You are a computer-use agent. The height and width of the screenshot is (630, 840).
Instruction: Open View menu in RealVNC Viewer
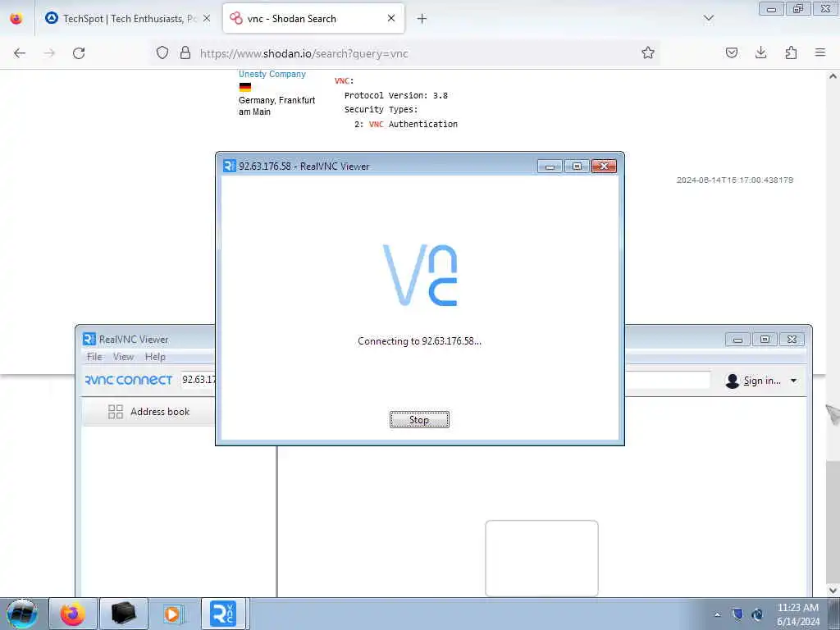[123, 357]
